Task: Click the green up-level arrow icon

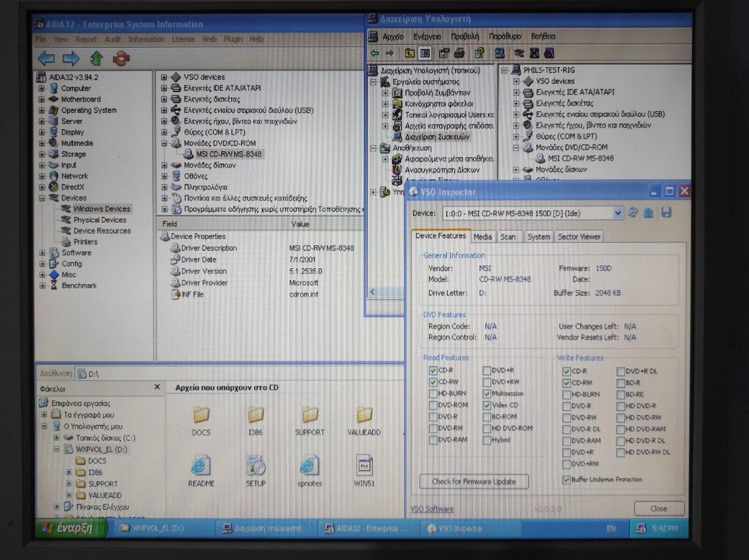Action: 96,59
